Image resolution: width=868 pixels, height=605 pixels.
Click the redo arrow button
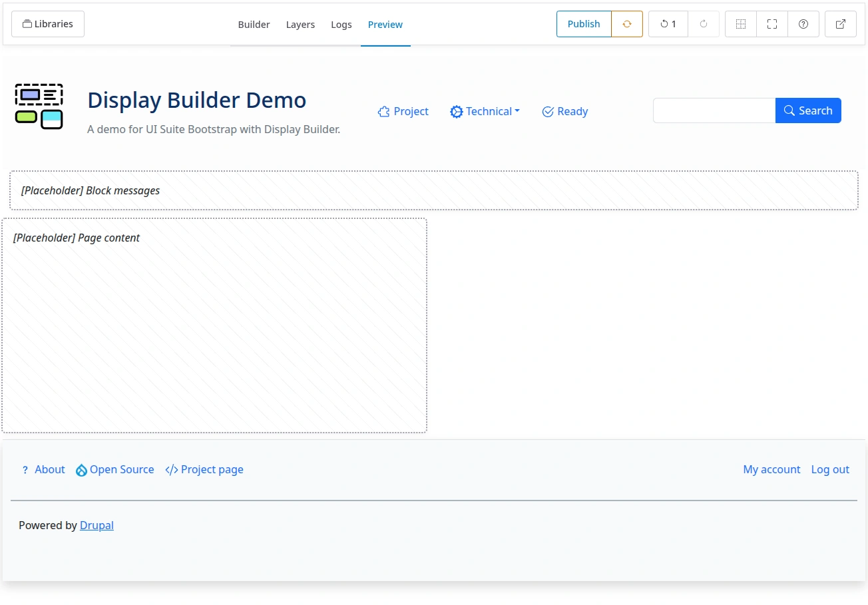click(x=704, y=24)
